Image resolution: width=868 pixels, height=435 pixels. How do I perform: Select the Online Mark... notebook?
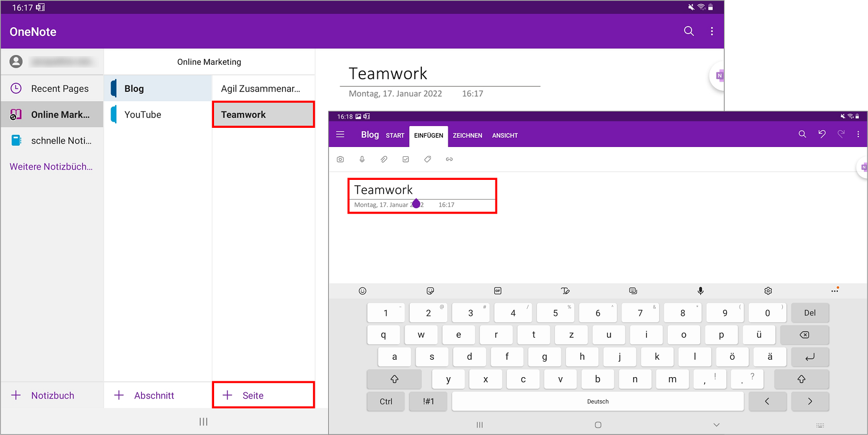(52, 115)
